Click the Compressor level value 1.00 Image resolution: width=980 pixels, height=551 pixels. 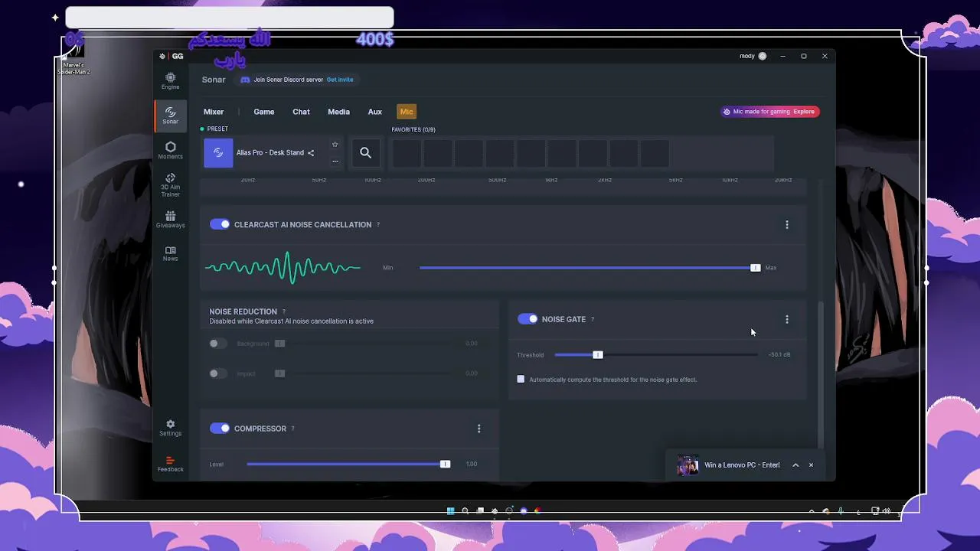[x=472, y=465]
